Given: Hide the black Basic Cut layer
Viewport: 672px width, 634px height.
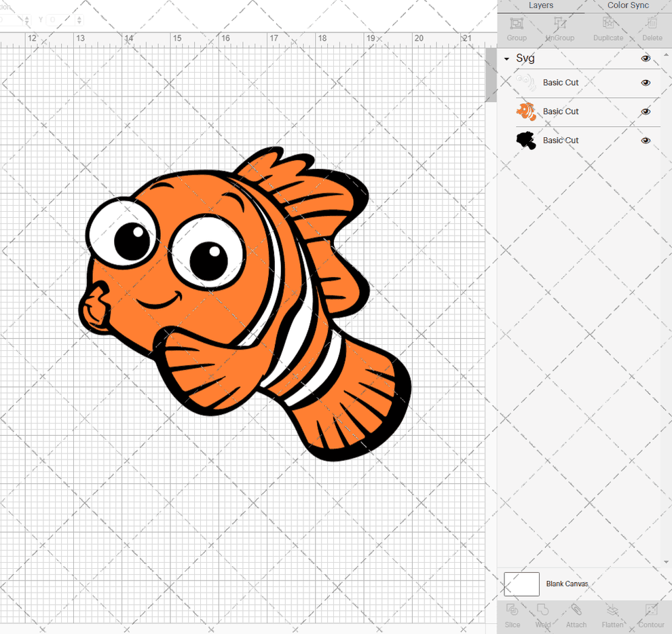Looking at the screenshot, I should (646, 140).
